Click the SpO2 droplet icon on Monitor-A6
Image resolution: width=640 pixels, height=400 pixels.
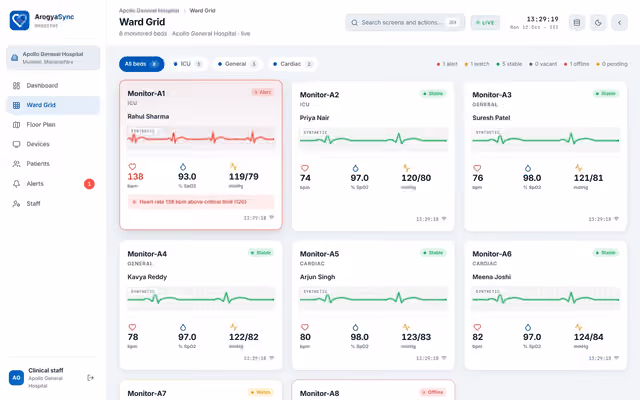tap(528, 327)
